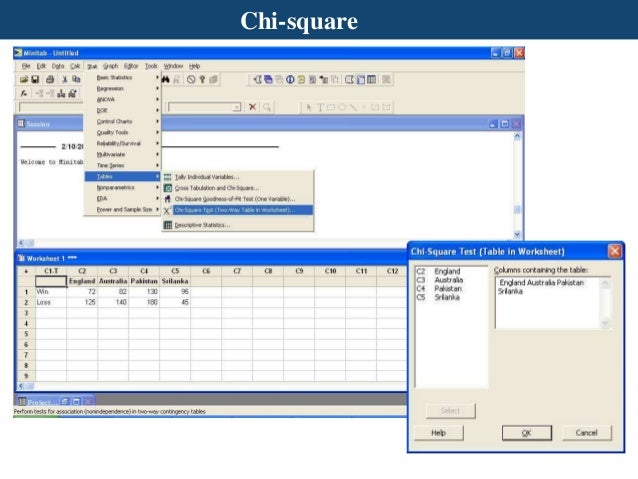Click the red X icon beside combo box
The height and width of the screenshot is (479, 638).
(x=252, y=107)
